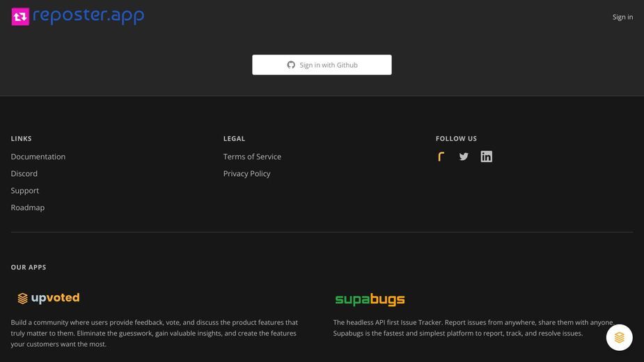Click the floating upvoted widget button
The image size is (644, 362).
(619, 338)
